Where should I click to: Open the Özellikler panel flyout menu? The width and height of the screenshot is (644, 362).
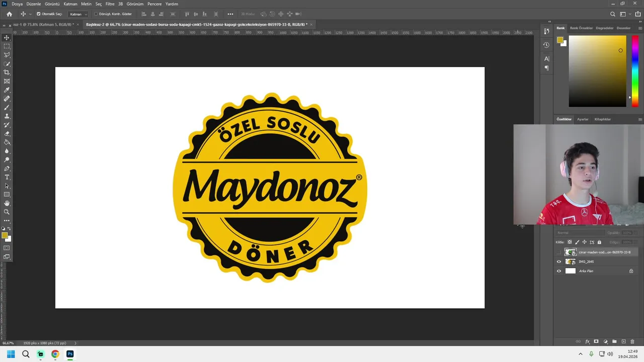[640, 119]
